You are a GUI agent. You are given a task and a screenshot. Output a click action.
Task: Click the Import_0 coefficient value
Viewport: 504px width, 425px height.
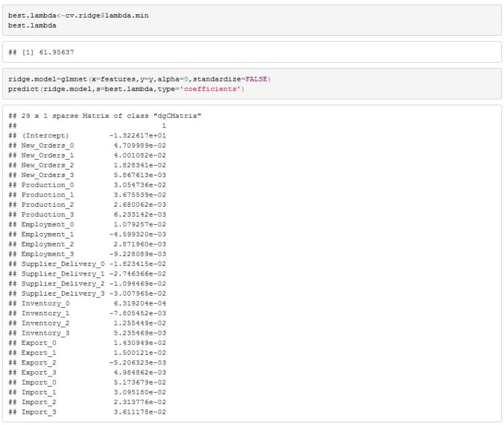pos(139,382)
